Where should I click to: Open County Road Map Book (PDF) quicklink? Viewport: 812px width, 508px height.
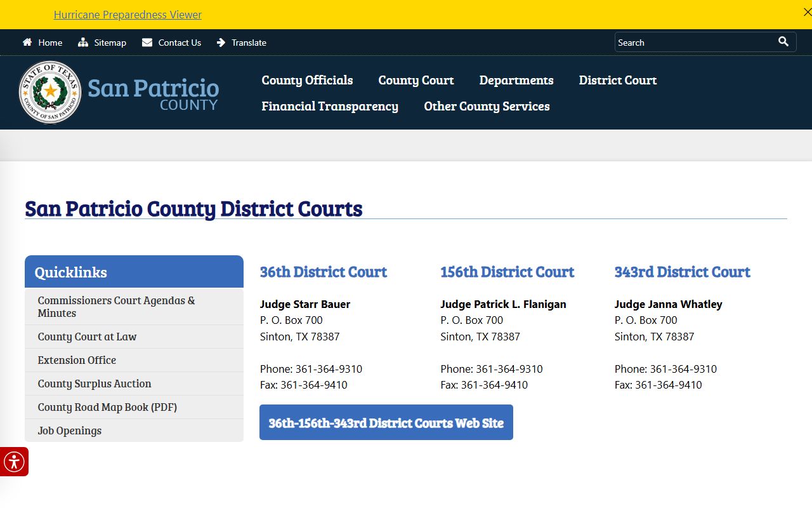pos(134,407)
